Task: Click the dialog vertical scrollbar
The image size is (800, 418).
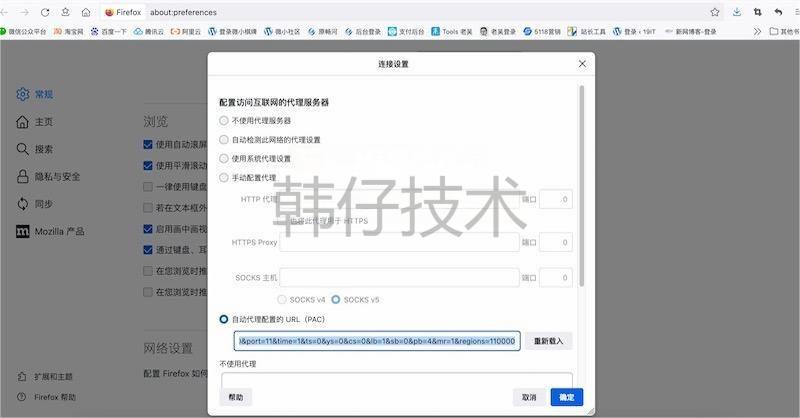Action: click(x=582, y=186)
